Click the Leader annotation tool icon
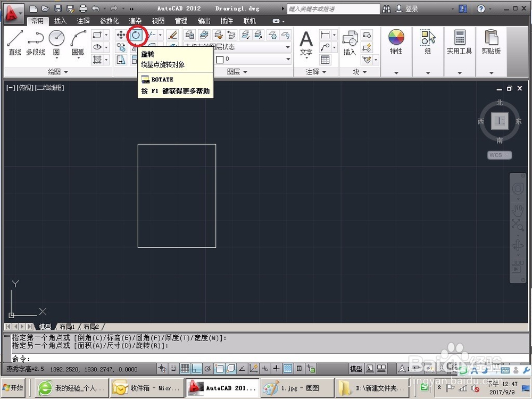Screen dimensions: 532x399 click(325, 47)
